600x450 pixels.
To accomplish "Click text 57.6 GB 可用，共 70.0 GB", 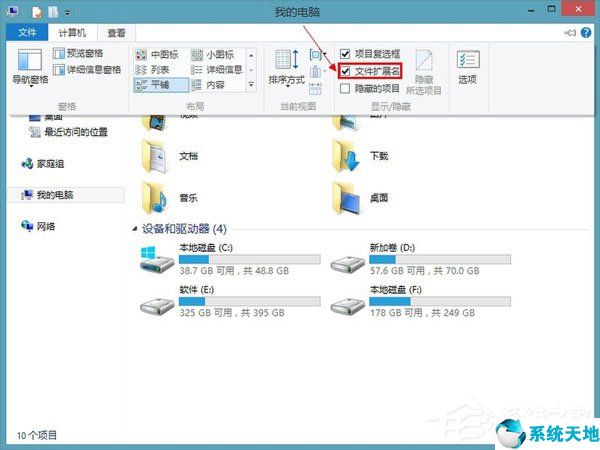I will [x=424, y=271].
